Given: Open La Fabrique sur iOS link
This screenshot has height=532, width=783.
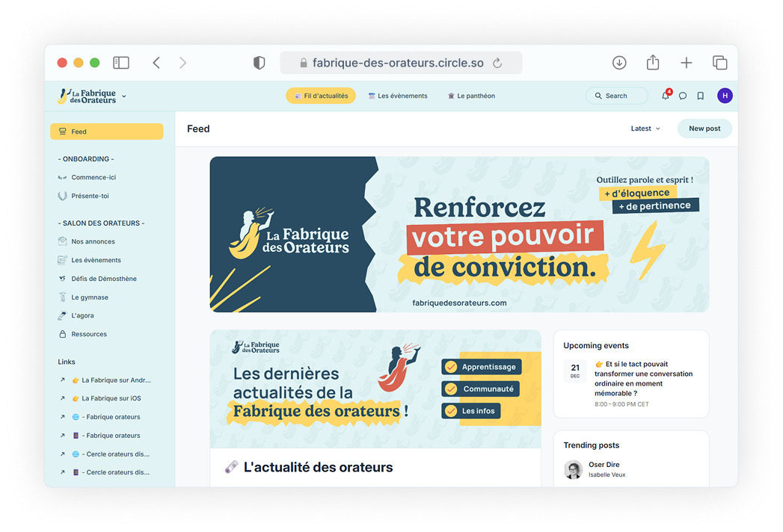Looking at the screenshot, I should click(111, 398).
